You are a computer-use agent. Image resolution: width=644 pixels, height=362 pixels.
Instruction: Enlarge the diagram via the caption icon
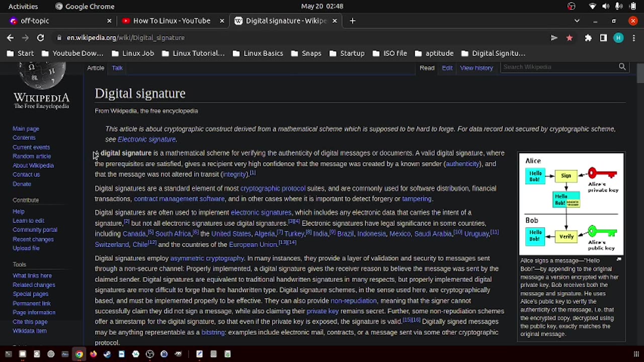[619, 259]
